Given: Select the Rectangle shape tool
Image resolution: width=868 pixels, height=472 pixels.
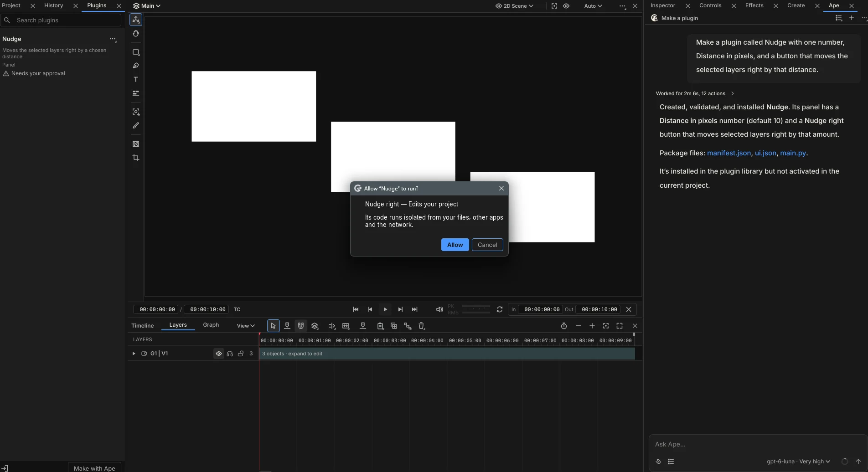Looking at the screenshot, I should pyautogui.click(x=135, y=52).
